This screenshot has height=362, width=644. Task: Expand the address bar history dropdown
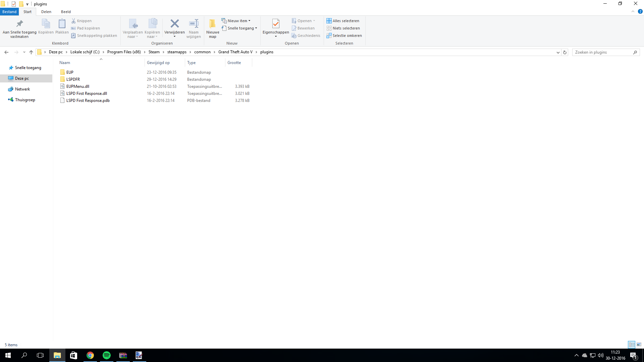(558, 52)
